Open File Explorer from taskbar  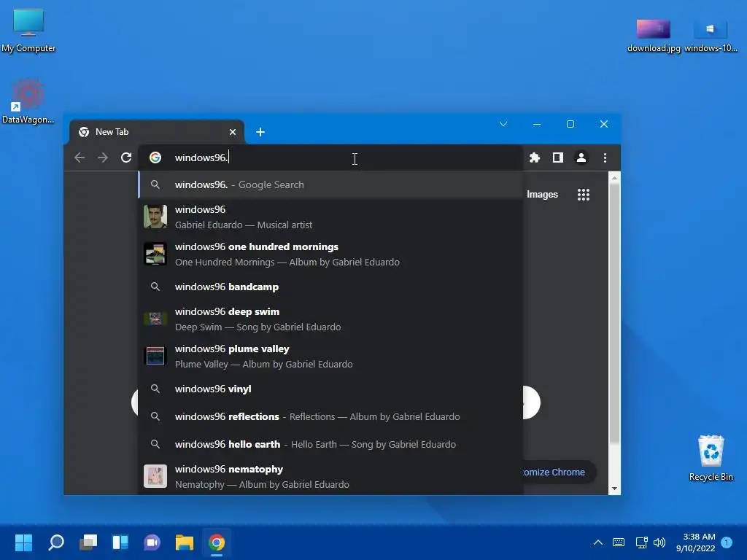(185, 542)
